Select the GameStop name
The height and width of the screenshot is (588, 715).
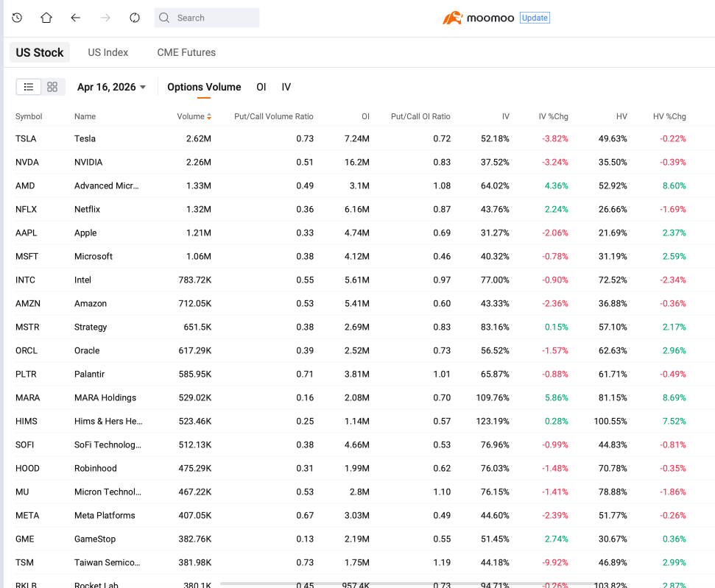point(95,539)
